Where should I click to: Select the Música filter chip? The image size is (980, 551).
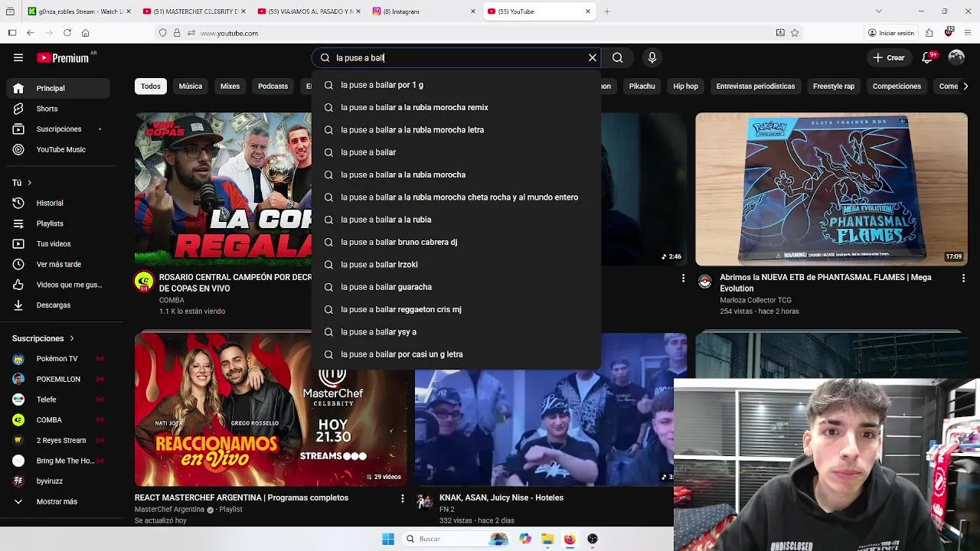click(191, 86)
